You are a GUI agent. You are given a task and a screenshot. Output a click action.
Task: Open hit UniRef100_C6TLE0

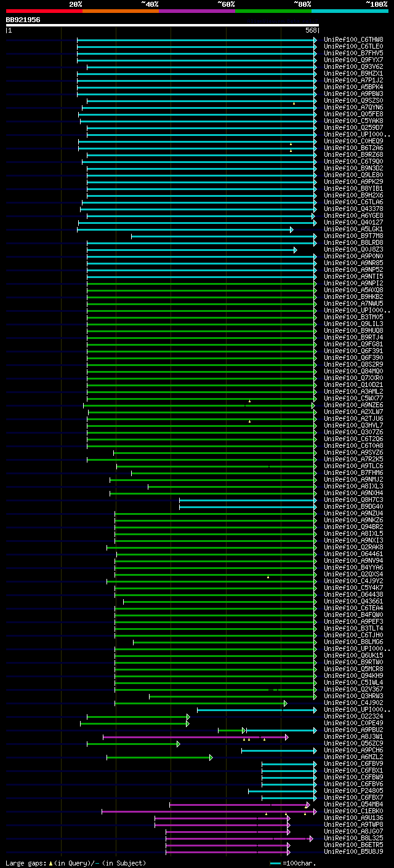pyautogui.click(x=353, y=46)
